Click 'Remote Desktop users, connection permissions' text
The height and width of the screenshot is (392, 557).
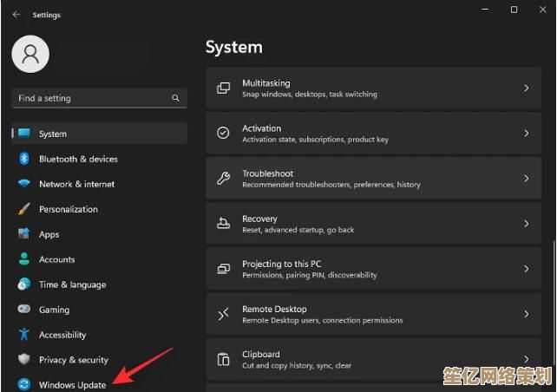point(323,320)
